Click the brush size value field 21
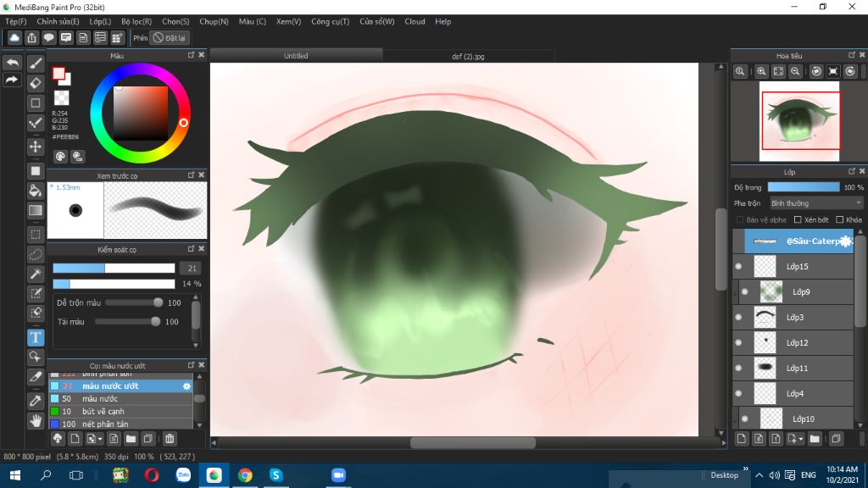 point(192,269)
